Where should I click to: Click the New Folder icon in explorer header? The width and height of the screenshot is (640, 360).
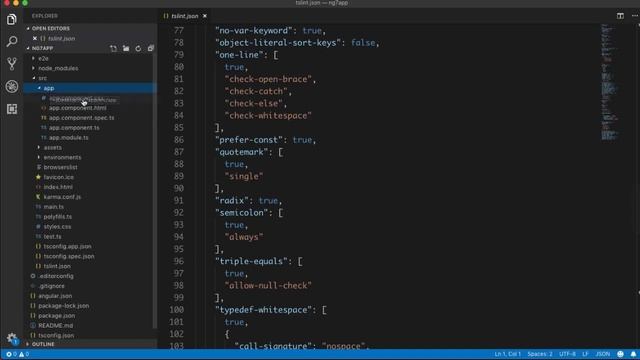tap(126, 49)
